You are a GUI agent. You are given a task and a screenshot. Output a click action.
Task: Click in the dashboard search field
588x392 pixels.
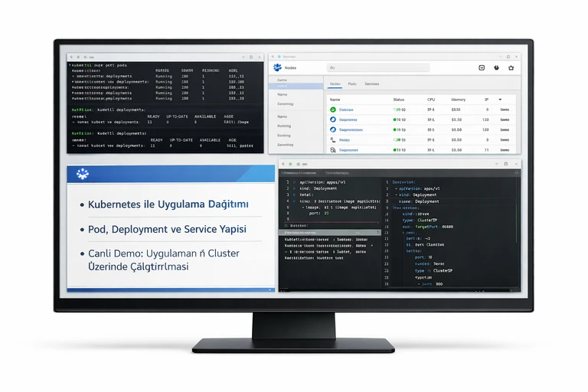pyautogui.click(x=378, y=68)
